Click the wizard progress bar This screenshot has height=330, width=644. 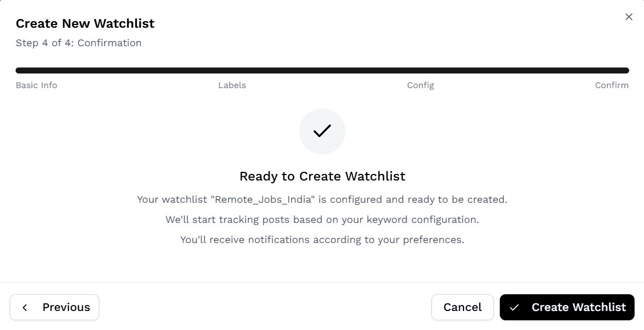pyautogui.click(x=322, y=71)
